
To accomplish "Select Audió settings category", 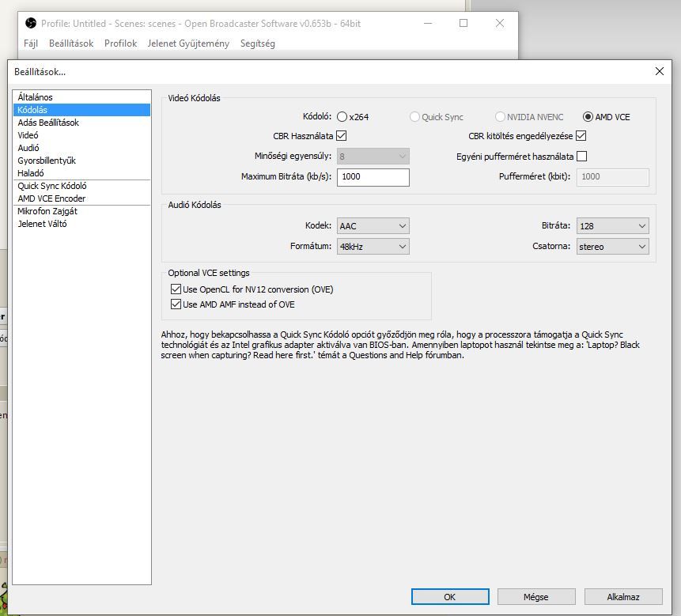I will [x=81, y=148].
